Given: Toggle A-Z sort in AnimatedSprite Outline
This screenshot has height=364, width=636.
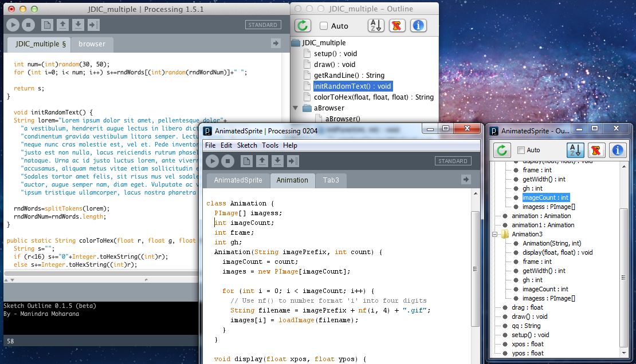Looking at the screenshot, I should coord(575,150).
